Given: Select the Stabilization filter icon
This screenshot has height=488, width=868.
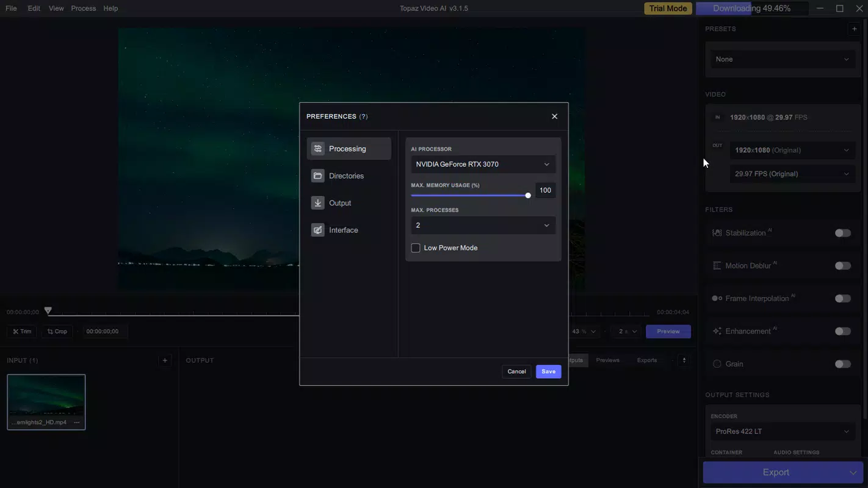Looking at the screenshot, I should (x=716, y=232).
